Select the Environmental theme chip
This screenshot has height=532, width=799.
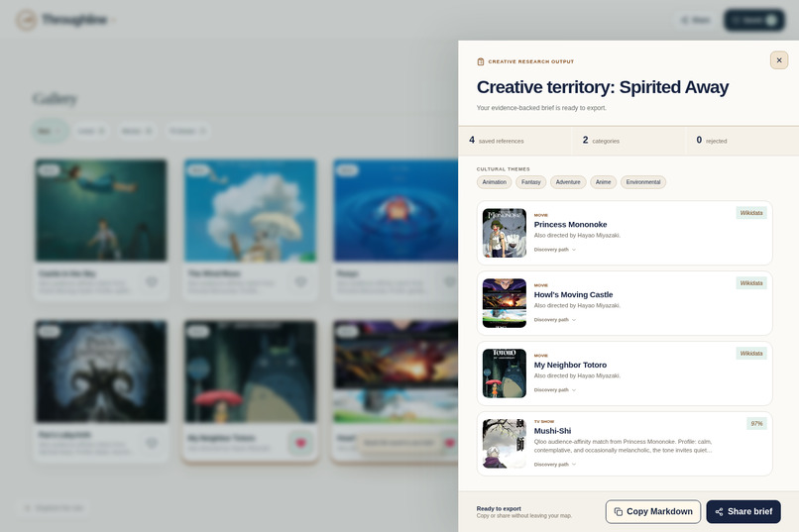643,182
